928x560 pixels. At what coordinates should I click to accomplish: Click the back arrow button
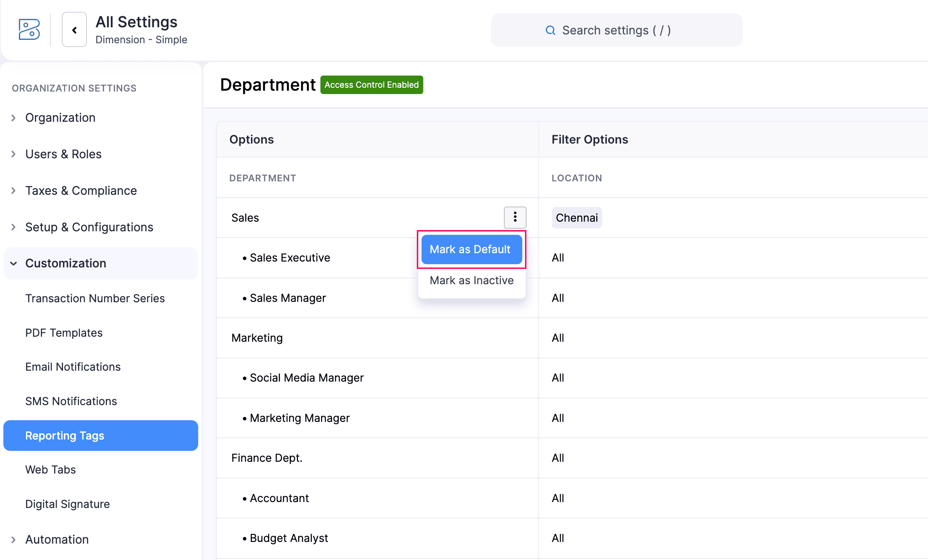pyautogui.click(x=74, y=30)
